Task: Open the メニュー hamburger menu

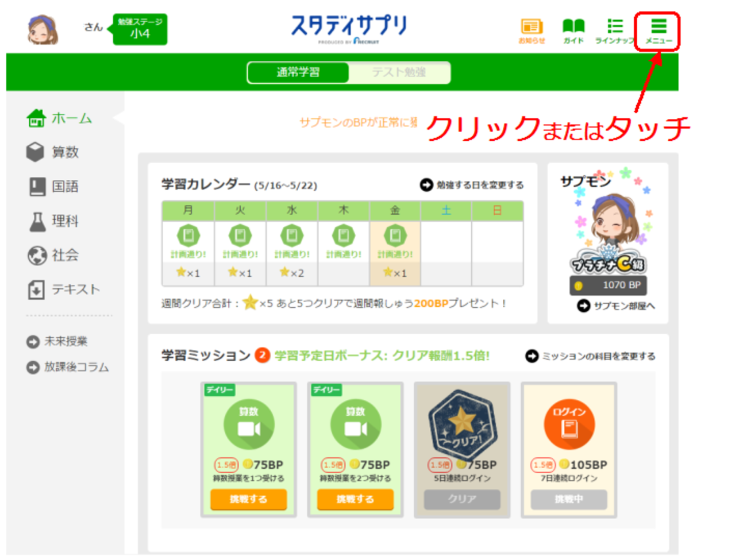Action: click(x=658, y=31)
